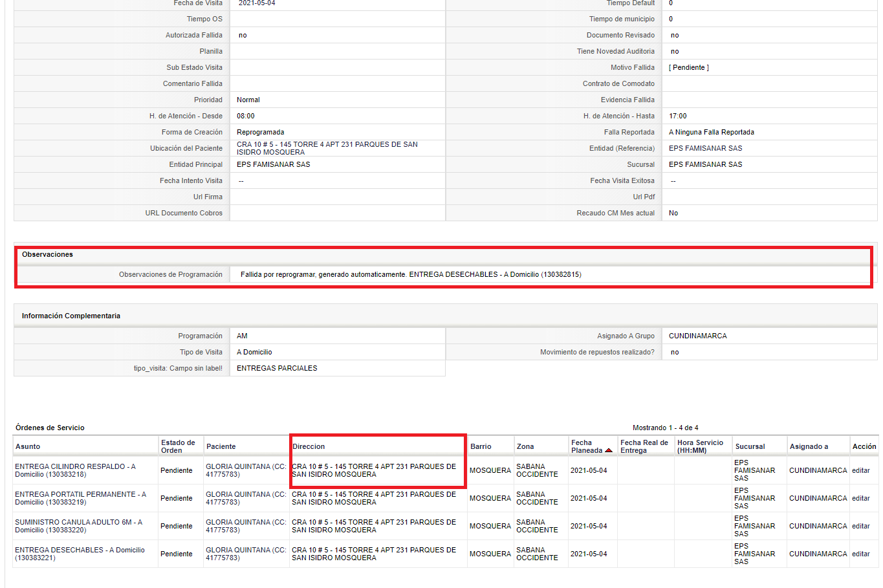Click Reprogramada value of Forma de Creación

(260, 132)
